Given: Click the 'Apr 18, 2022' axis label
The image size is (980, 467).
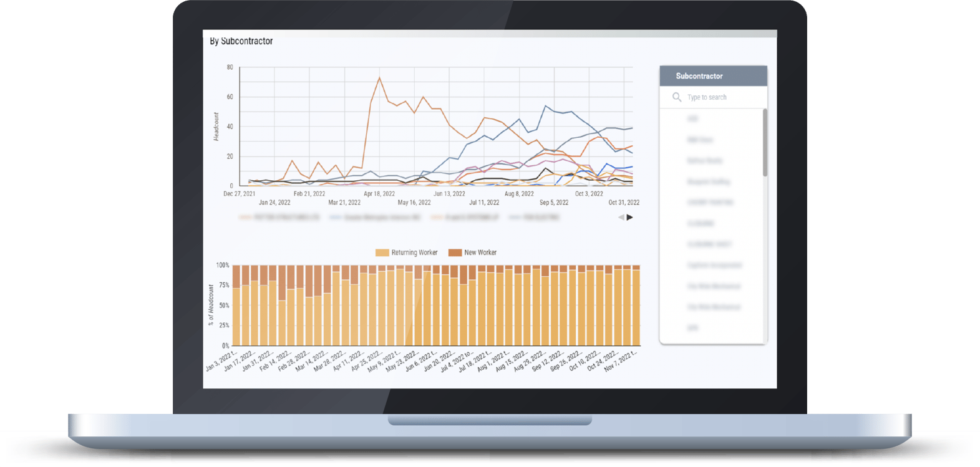Looking at the screenshot, I should [379, 194].
